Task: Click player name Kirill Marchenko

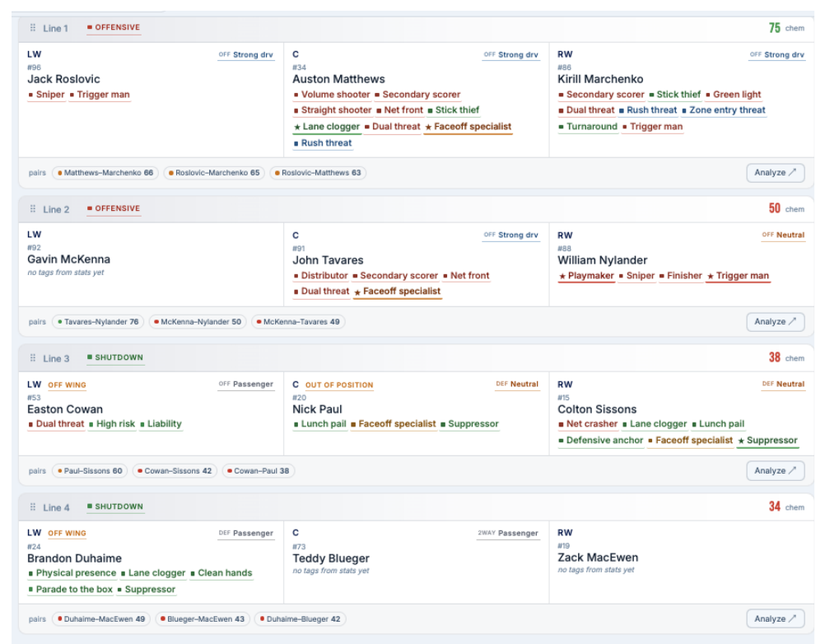Action: point(600,79)
